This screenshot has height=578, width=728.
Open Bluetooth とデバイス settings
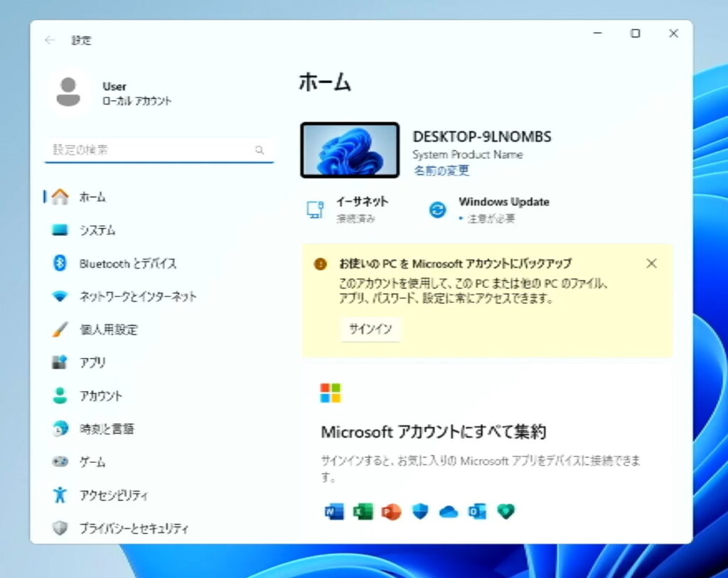click(128, 263)
